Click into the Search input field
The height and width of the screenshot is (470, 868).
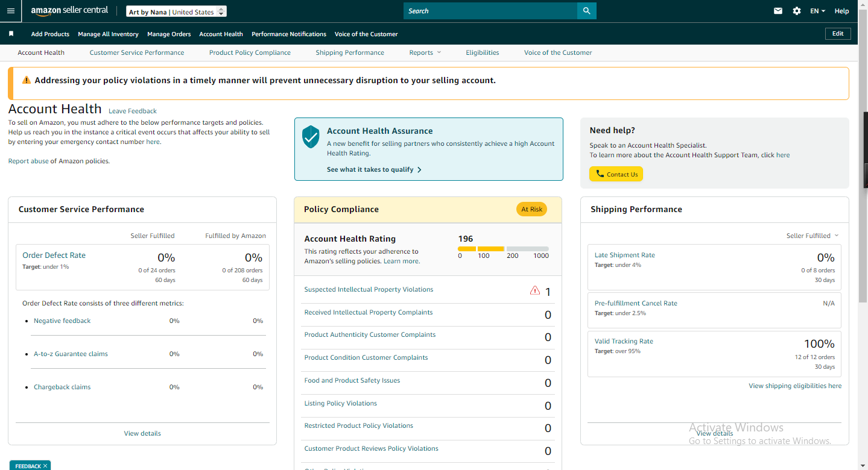(490, 11)
